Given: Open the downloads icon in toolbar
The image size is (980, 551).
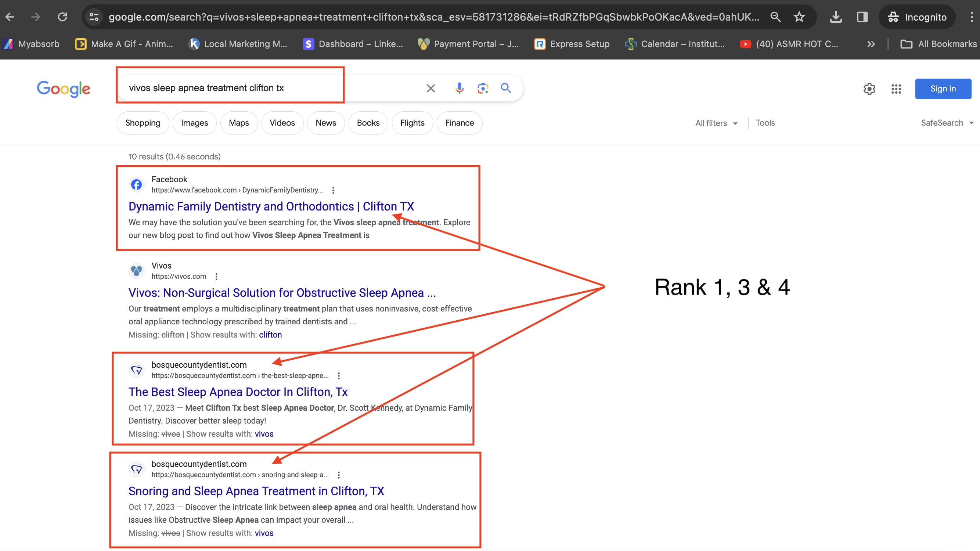Looking at the screenshot, I should (x=835, y=17).
